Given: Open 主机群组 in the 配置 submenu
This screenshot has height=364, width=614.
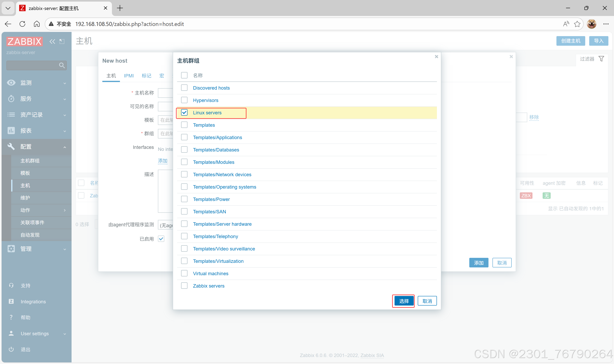Looking at the screenshot, I should [30, 160].
